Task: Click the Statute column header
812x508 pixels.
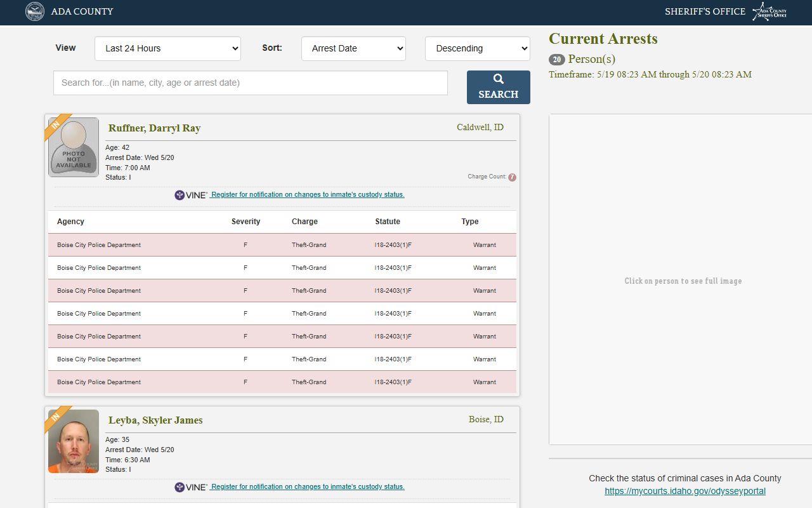Action: [x=388, y=222]
